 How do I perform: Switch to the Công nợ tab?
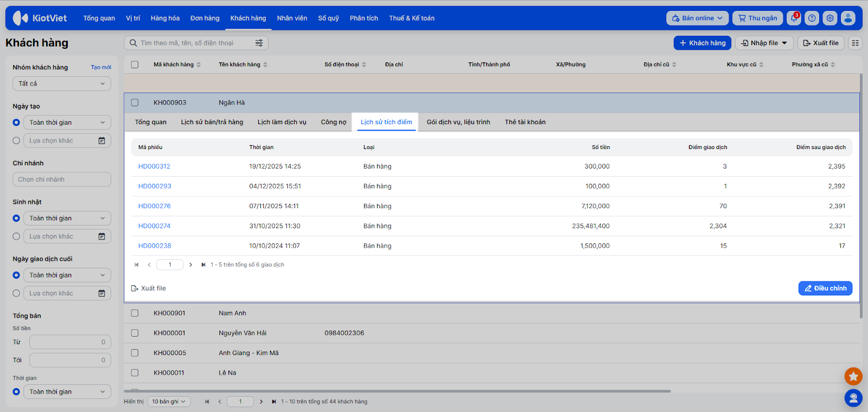tap(333, 123)
